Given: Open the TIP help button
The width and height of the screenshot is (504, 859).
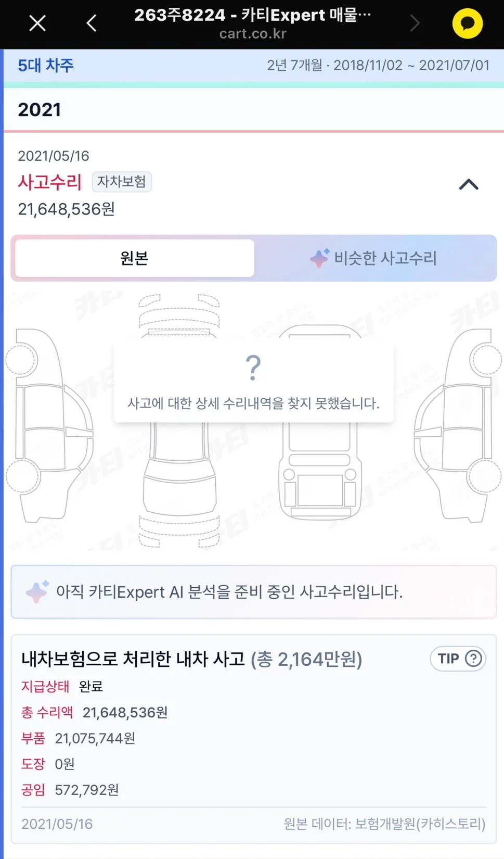Looking at the screenshot, I should pos(458,659).
